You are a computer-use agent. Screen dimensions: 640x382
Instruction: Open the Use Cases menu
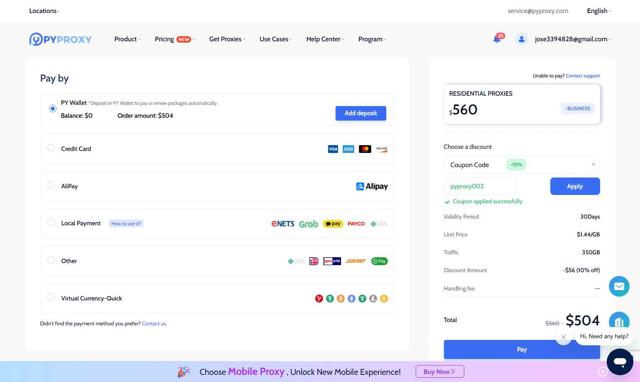(275, 39)
